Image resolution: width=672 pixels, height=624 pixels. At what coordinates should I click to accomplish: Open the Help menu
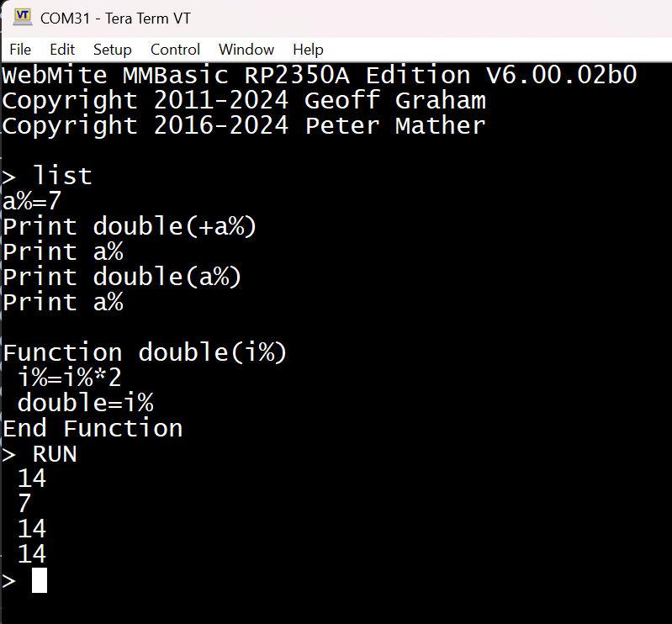pos(308,50)
